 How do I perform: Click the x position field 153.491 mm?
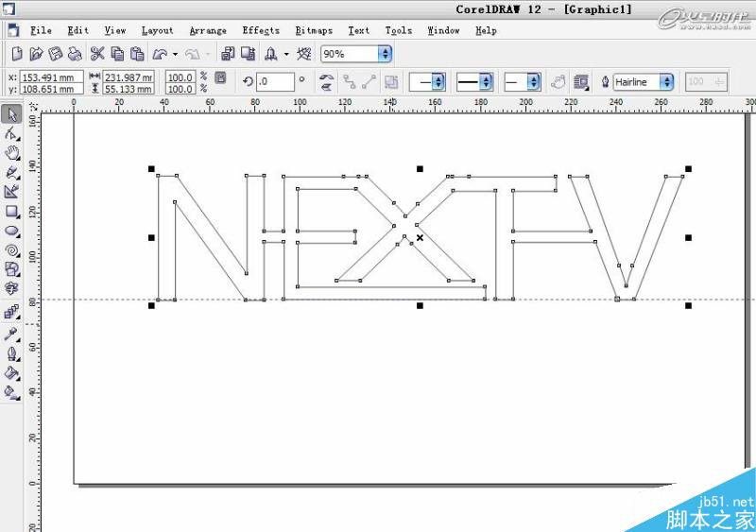(52, 77)
